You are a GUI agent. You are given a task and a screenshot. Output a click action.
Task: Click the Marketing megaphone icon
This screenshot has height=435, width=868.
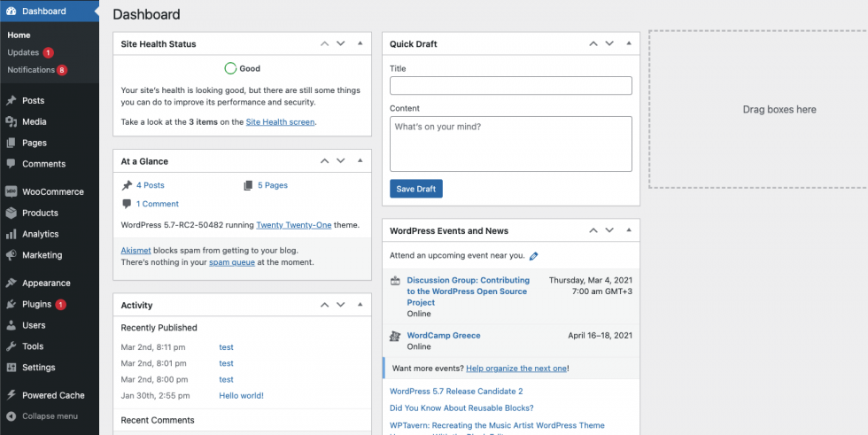pos(12,255)
